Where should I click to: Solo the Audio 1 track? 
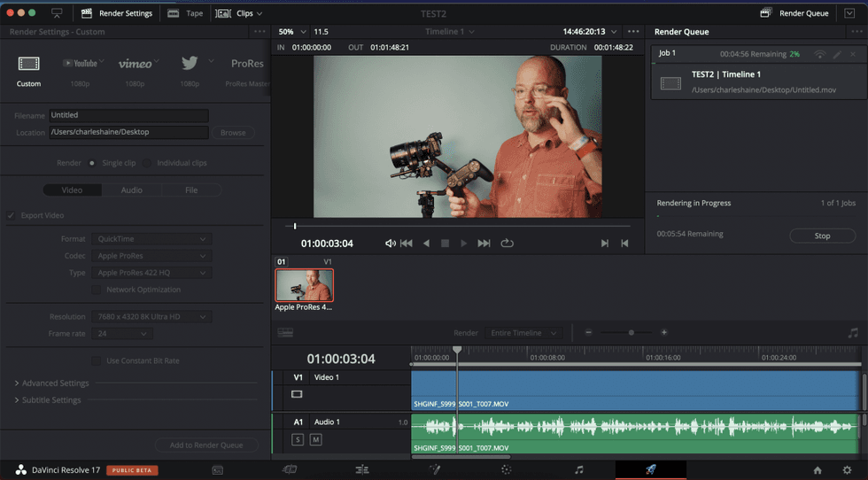(x=298, y=439)
